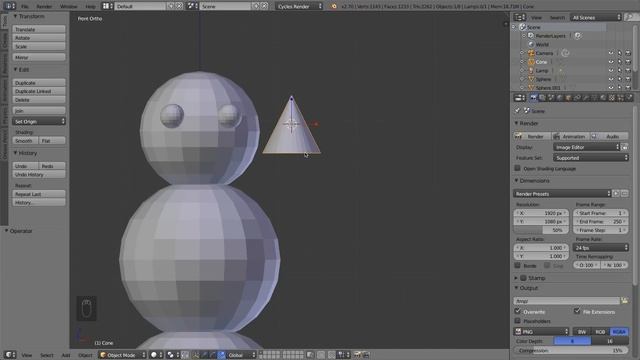Open the Window menu

click(69, 6)
